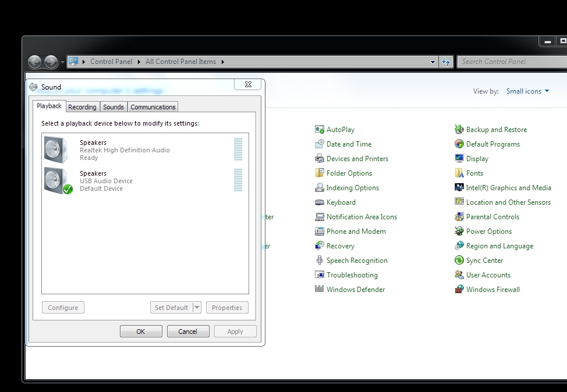Open the Troubleshooting icon
The width and height of the screenshot is (567, 392).
(319, 275)
